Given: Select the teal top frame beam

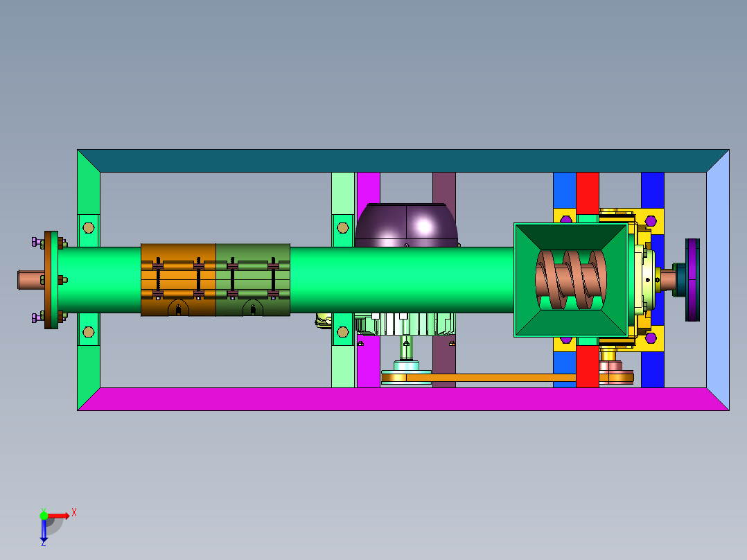Looking at the screenshot, I should click(403, 161).
